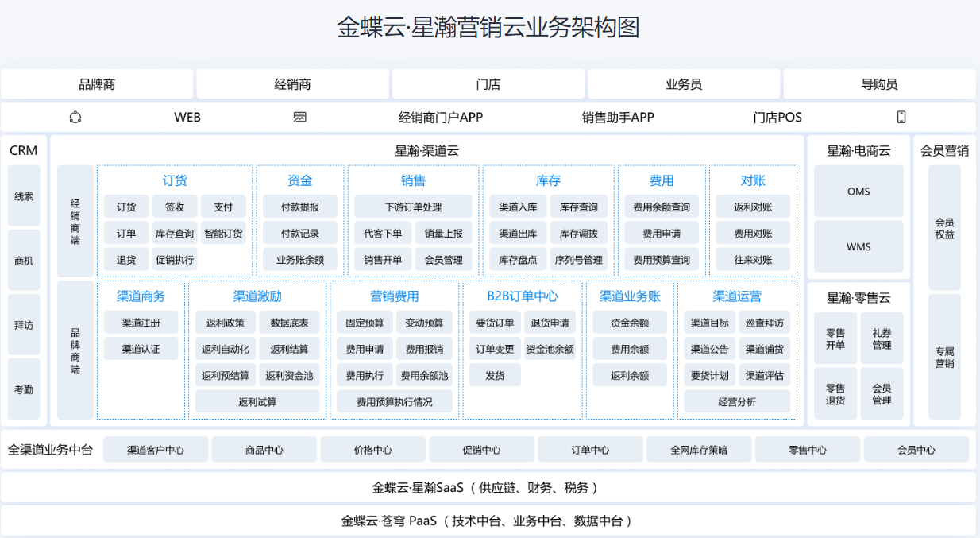Click the 费用预算查询 box
This screenshot has width=980, height=538.
662,259
